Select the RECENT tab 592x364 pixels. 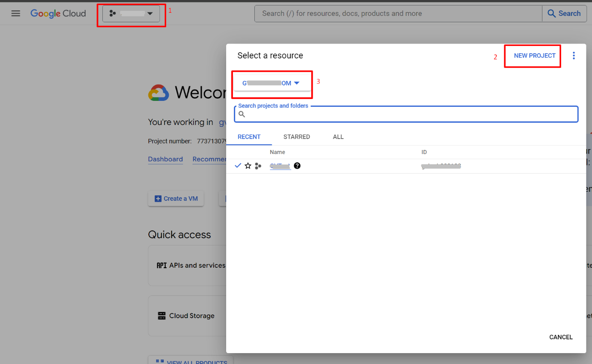tap(249, 137)
